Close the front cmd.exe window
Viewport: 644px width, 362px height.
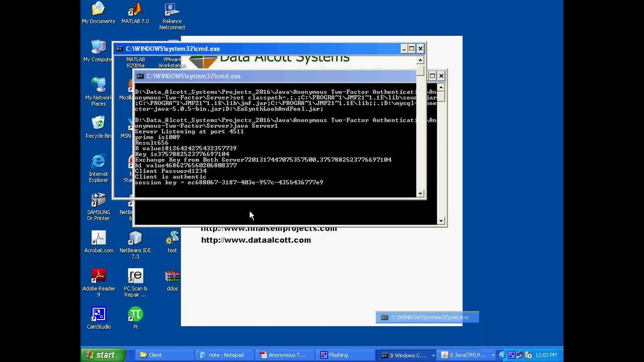coord(421,49)
